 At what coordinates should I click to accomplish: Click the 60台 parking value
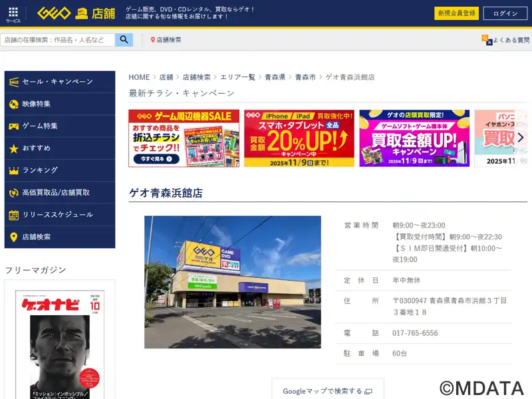coord(400,354)
